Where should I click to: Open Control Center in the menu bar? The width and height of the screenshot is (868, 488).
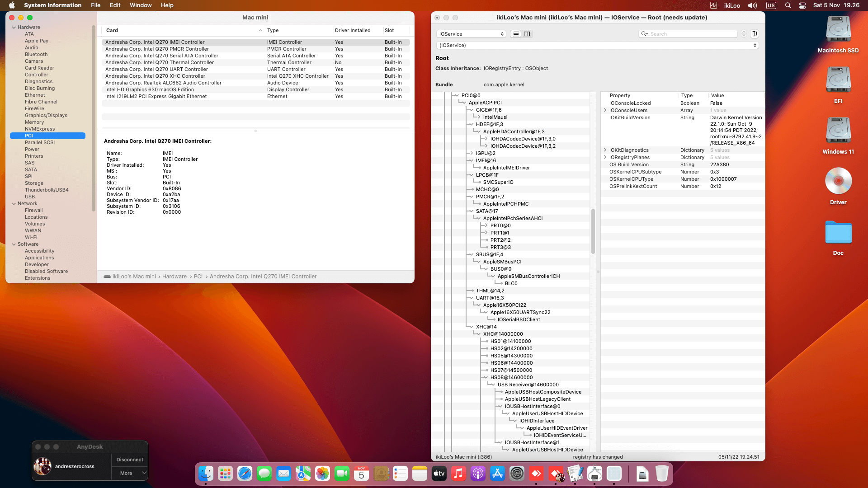[802, 5]
